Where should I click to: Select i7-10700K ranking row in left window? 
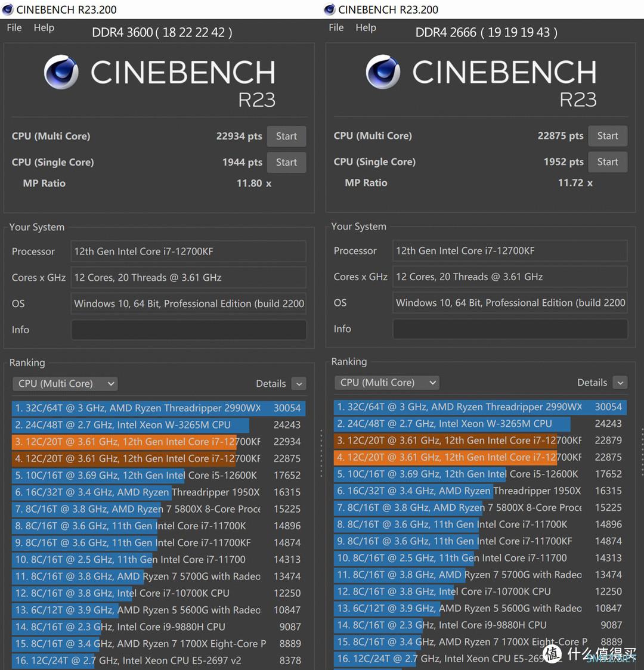[159, 593]
